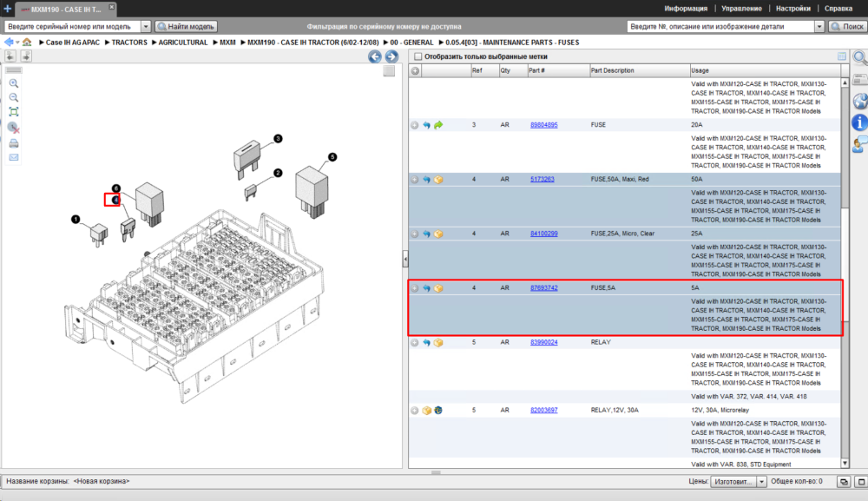Open part number link 83990024

543,343
